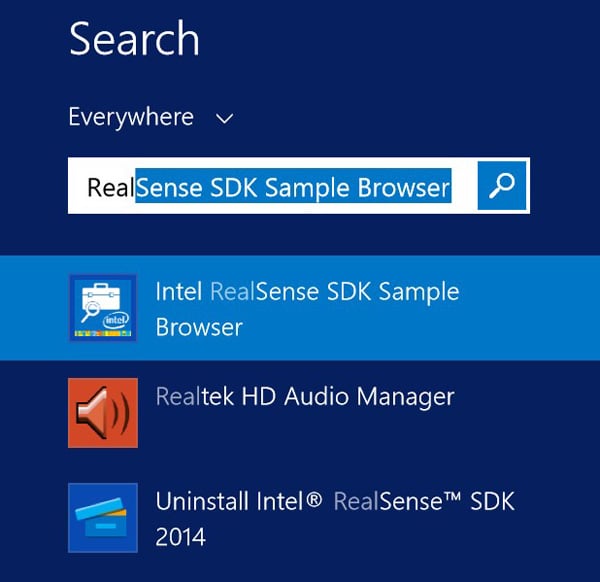The width and height of the screenshot is (600, 582).
Task: Open the Intel RealSense SDK Sample Browser icon
Action: (103, 308)
